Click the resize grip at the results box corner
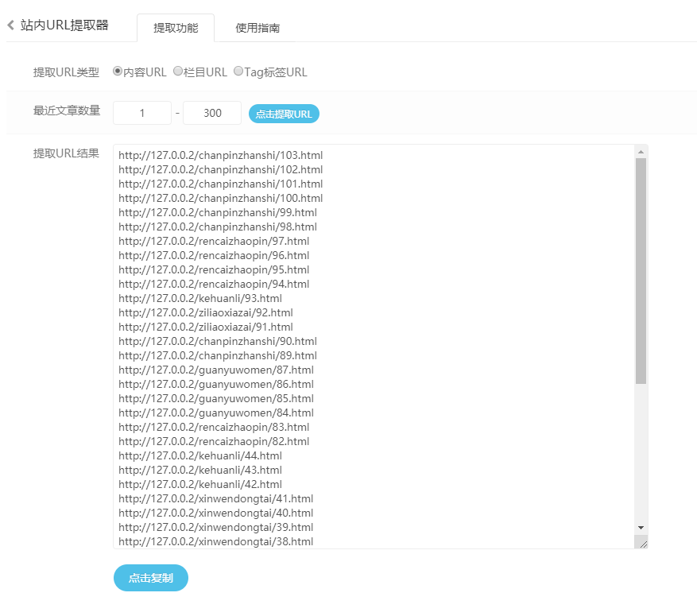Image resolution: width=697 pixels, height=616 pixels. pos(642,542)
